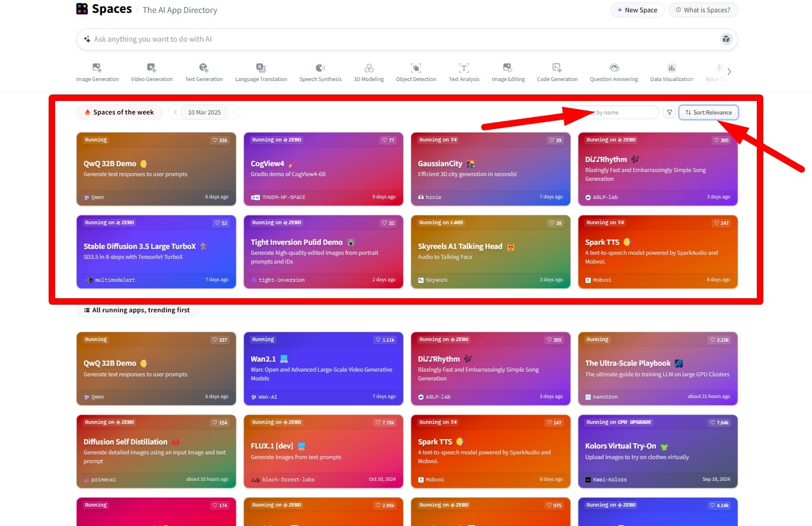Like Stable Diffusion 3.5 Large TurboX (52)

coord(221,223)
